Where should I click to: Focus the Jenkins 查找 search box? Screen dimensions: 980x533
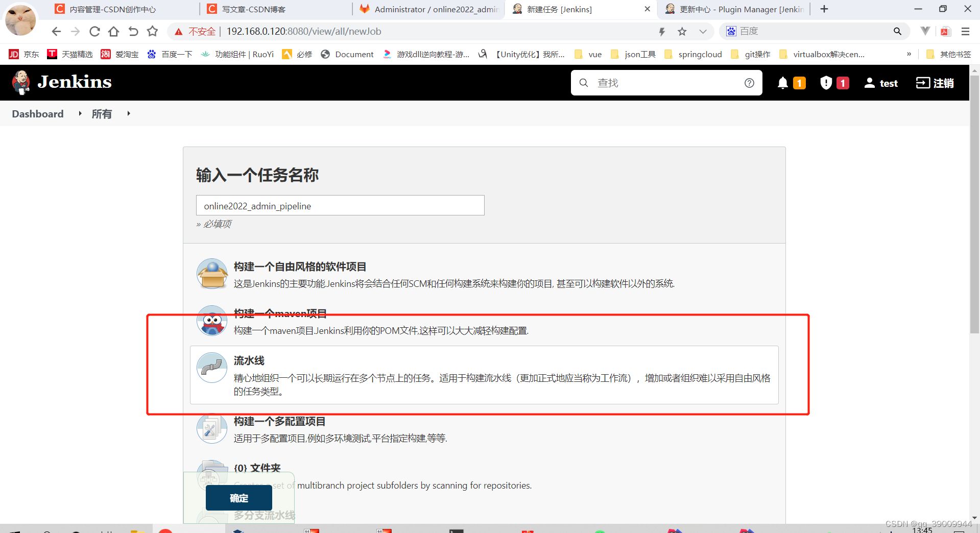(x=666, y=83)
